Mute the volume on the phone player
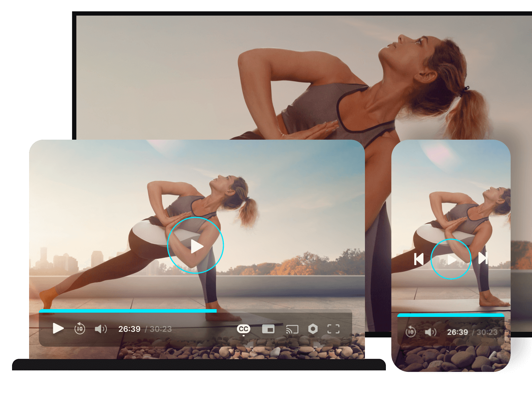The image size is (532, 397). 431,332
